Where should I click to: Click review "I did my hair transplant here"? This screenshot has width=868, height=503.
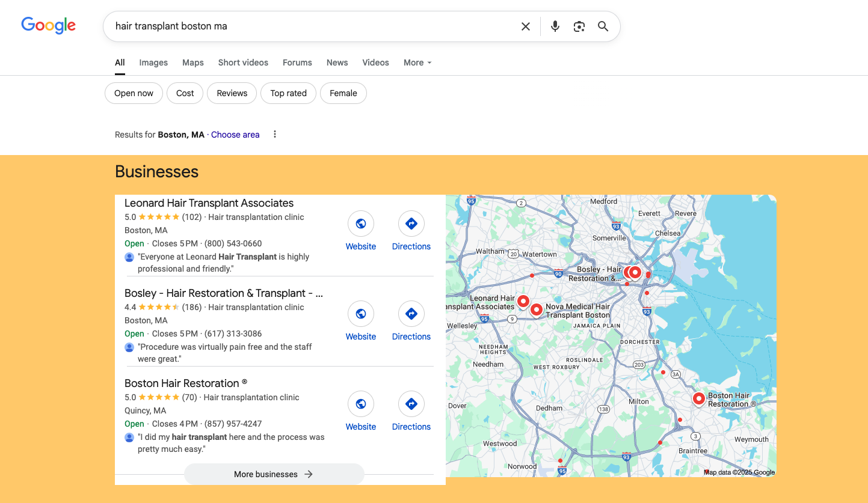231,443
